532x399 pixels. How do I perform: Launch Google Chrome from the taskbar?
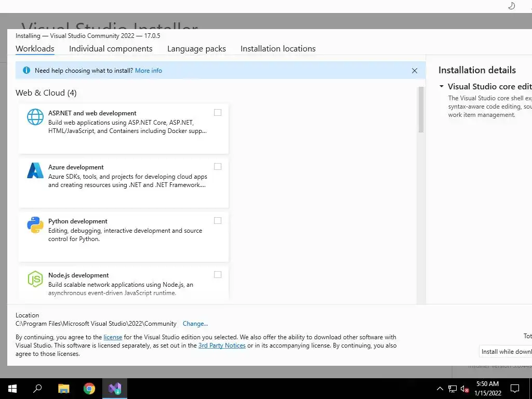pyautogui.click(x=89, y=388)
